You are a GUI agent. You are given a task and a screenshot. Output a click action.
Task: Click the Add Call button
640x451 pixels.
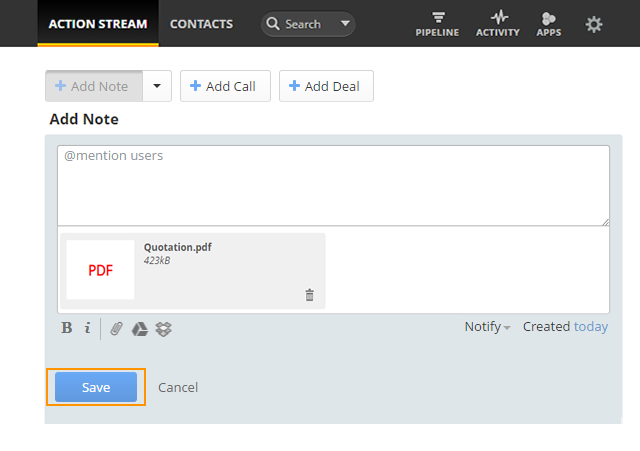point(225,86)
